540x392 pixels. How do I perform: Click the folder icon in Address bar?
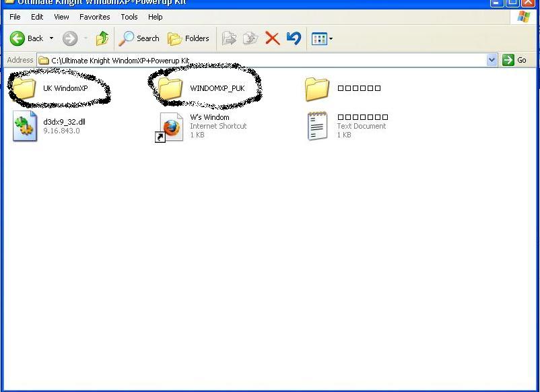click(43, 61)
